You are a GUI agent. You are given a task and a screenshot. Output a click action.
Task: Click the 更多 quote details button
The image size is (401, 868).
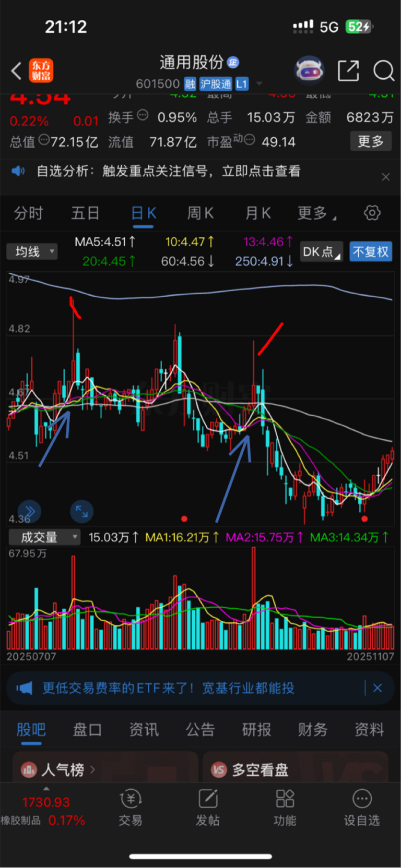point(371,141)
